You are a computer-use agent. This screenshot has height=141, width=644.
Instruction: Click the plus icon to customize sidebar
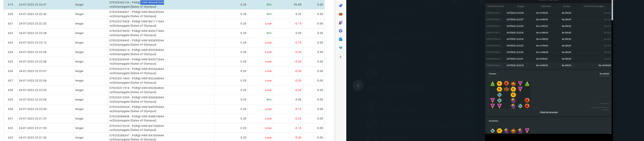(x=341, y=57)
